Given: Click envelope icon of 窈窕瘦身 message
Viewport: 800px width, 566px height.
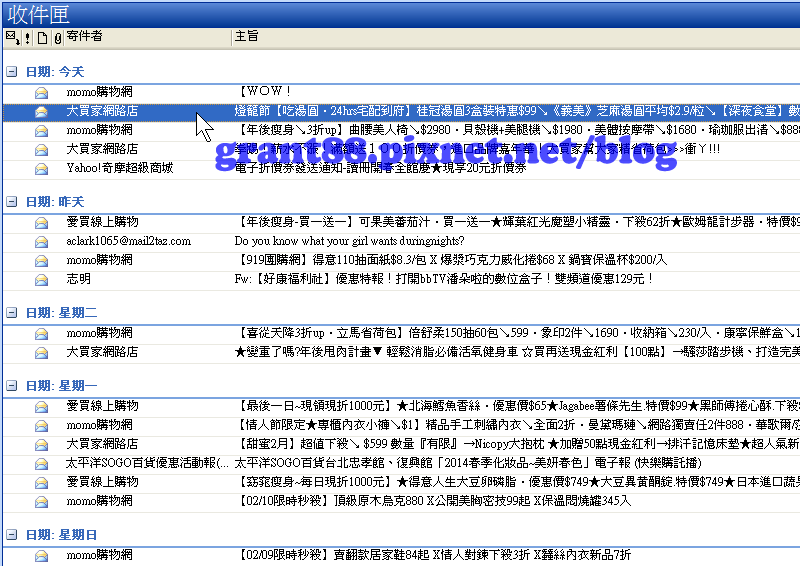Looking at the screenshot, I should coord(41,483).
